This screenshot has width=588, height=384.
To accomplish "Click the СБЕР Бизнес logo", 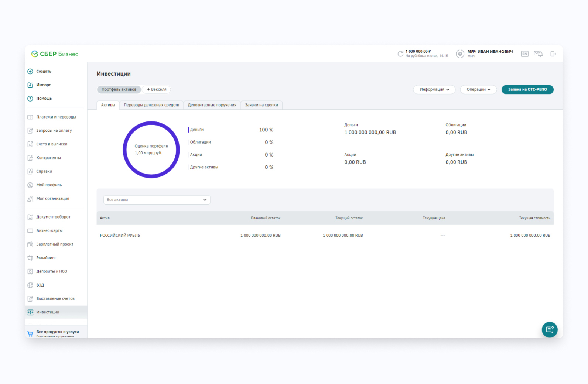I will [x=55, y=54].
